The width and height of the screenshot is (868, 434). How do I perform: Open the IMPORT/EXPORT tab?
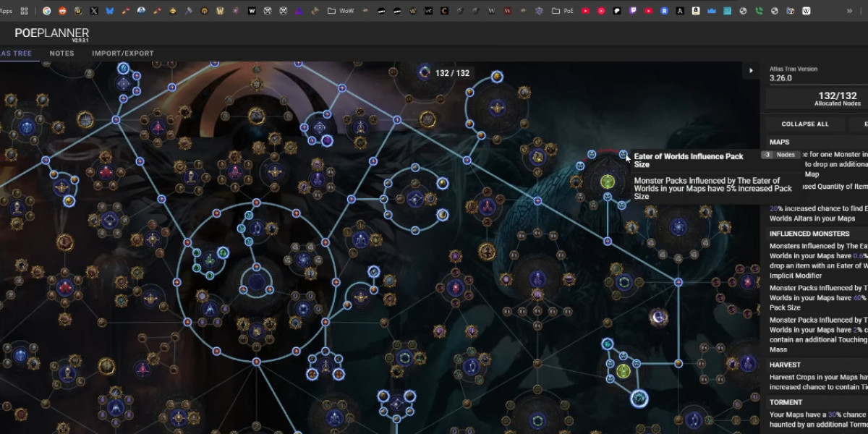(122, 53)
